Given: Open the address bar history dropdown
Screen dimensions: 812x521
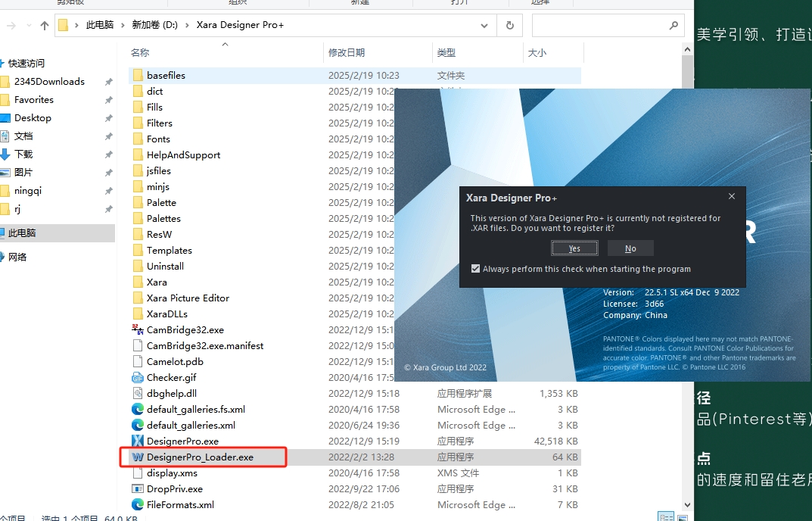Looking at the screenshot, I should (x=484, y=26).
